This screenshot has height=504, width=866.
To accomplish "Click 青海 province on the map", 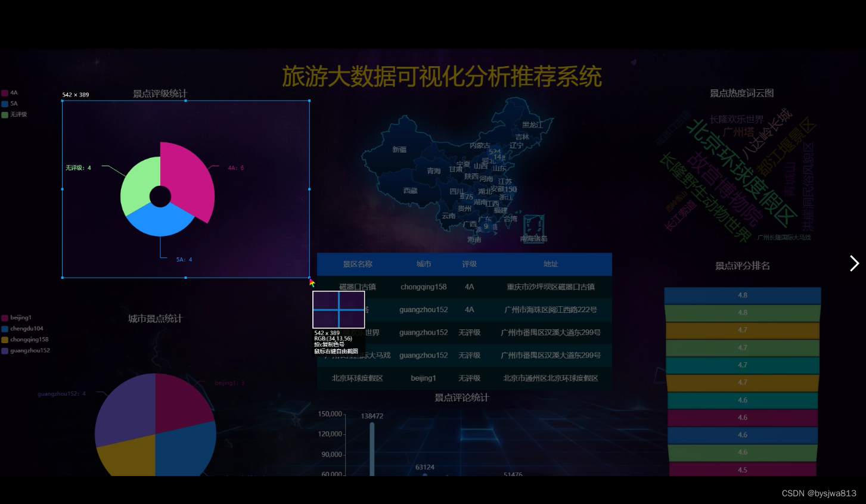I will click(434, 171).
